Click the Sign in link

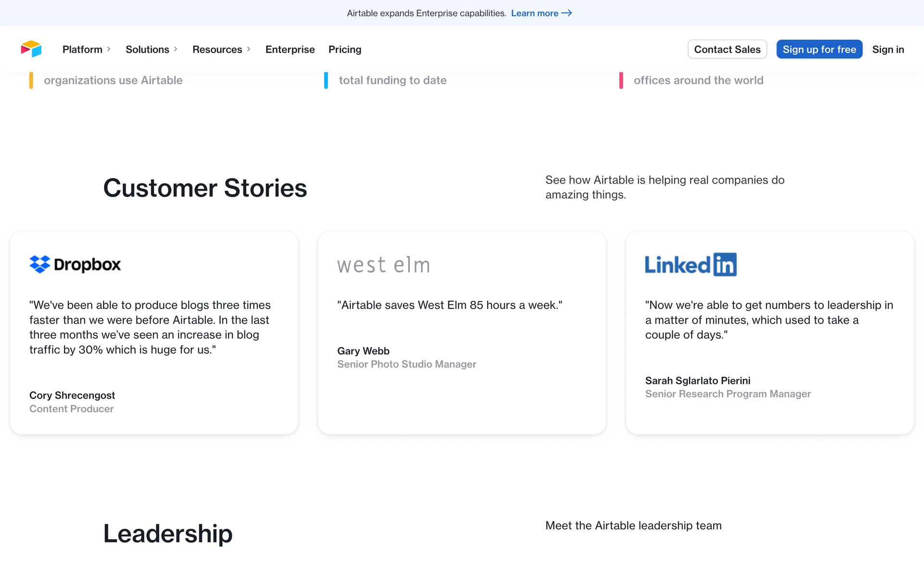point(888,49)
